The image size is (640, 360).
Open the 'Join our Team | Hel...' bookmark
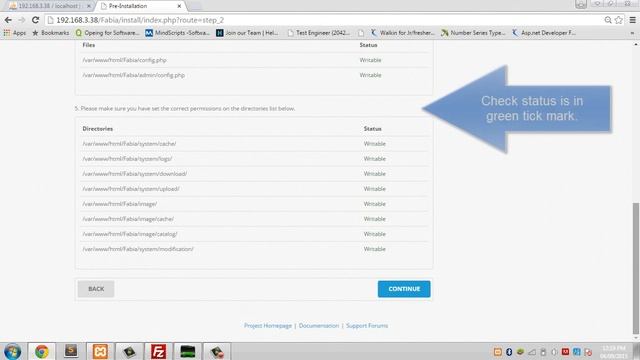(x=247, y=33)
